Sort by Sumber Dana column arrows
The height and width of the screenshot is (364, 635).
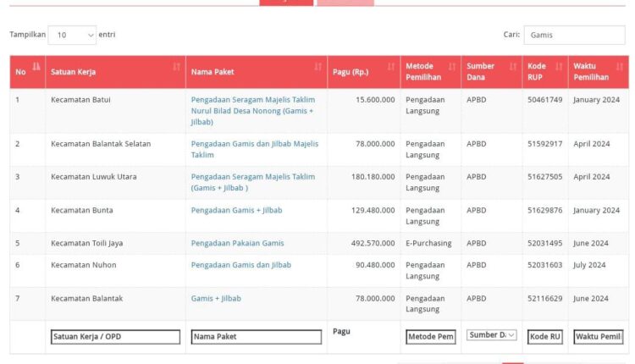click(x=513, y=67)
